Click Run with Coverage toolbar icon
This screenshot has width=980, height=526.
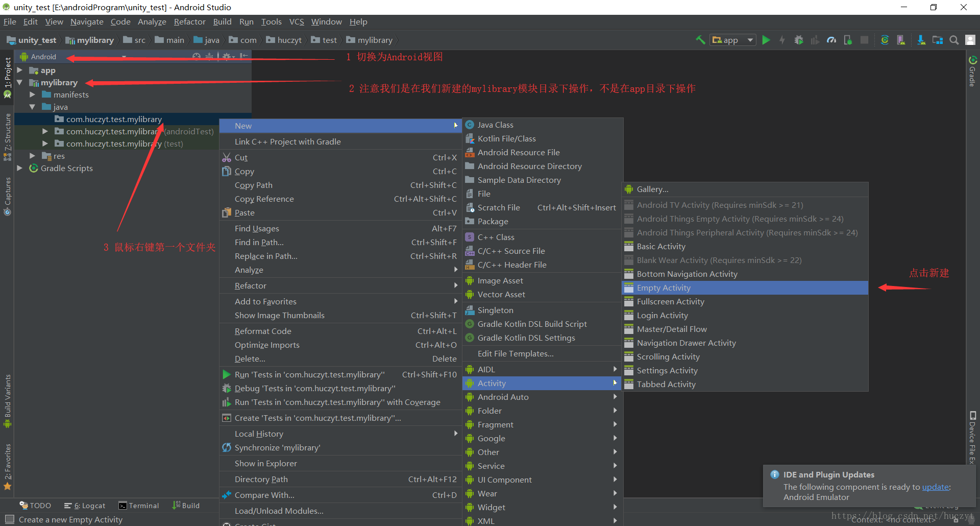815,40
